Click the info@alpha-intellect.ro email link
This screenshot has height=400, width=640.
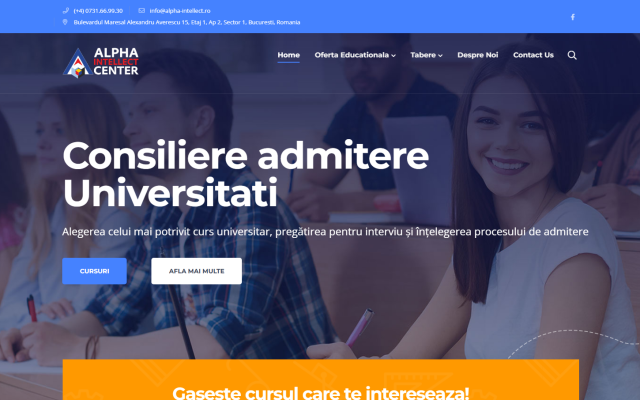coord(180,11)
